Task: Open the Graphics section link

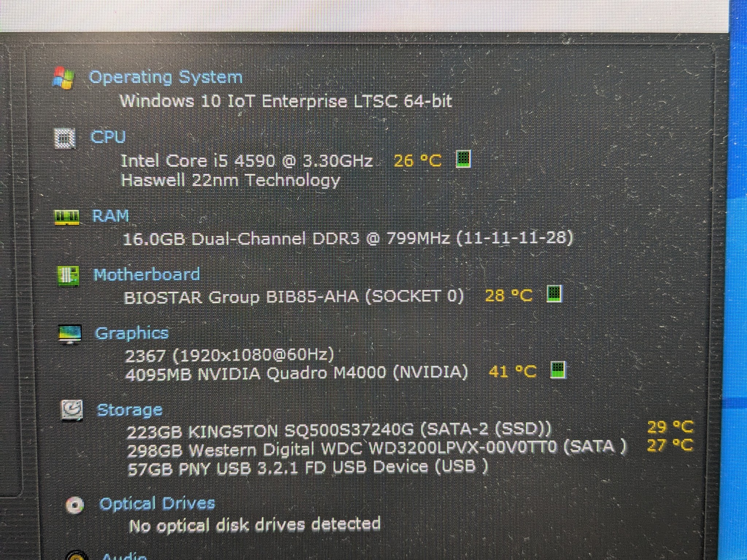Action: click(x=132, y=334)
